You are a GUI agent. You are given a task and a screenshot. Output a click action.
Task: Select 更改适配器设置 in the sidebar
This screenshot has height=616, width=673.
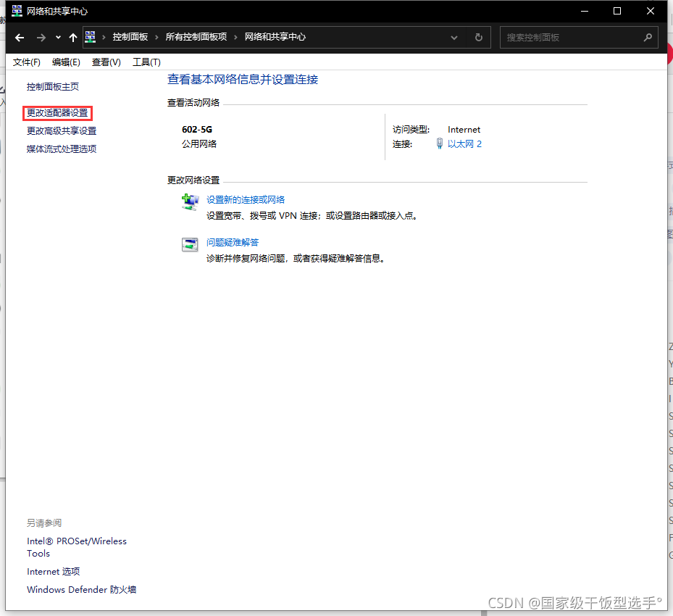tap(57, 114)
